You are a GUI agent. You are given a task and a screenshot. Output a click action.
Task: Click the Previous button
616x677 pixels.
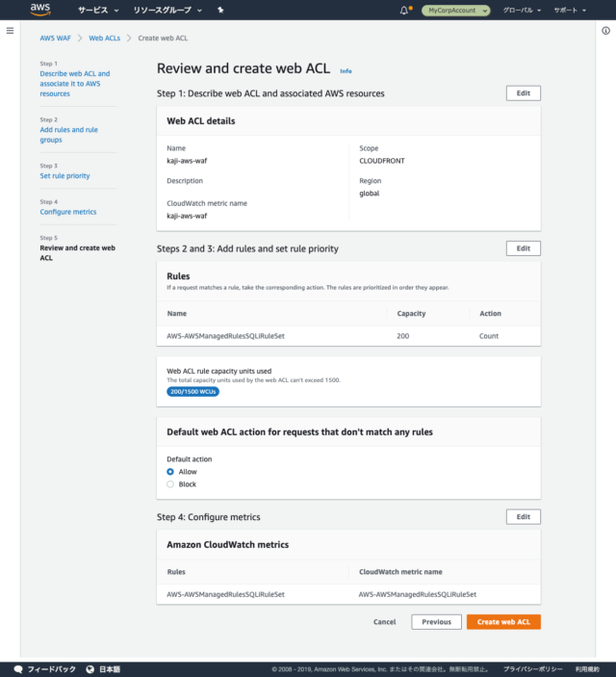click(436, 622)
